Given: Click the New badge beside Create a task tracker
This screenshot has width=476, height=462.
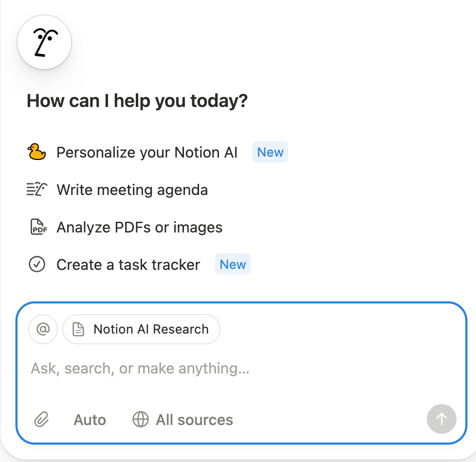Looking at the screenshot, I should pos(233,264).
